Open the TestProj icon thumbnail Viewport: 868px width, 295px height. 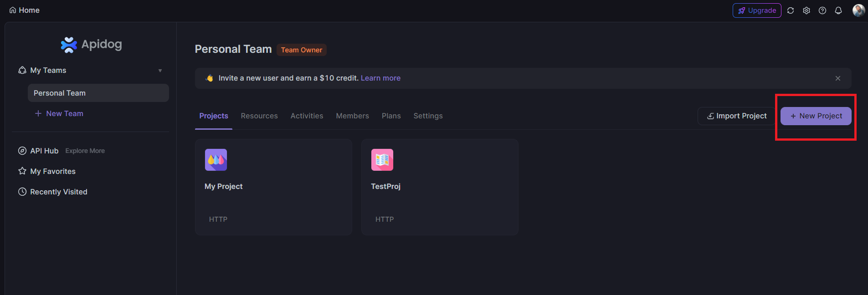tap(382, 160)
